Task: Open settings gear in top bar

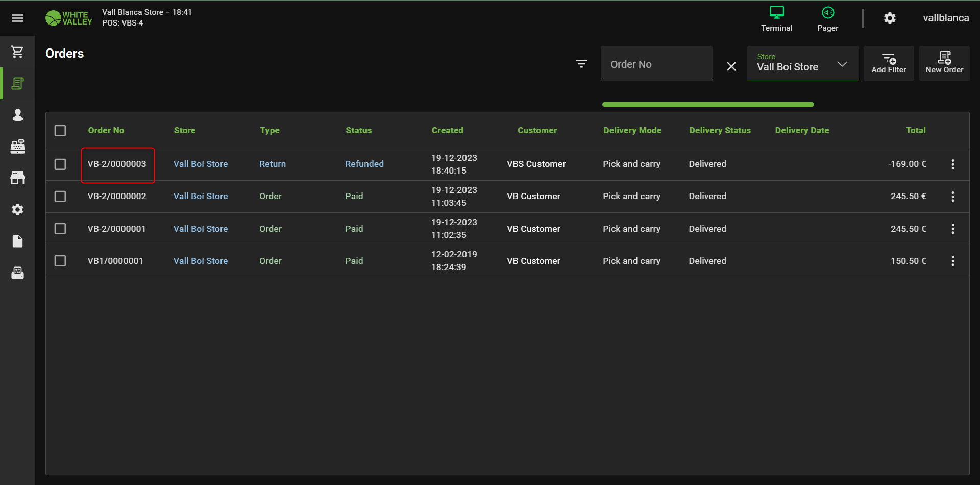Action: 890,18
